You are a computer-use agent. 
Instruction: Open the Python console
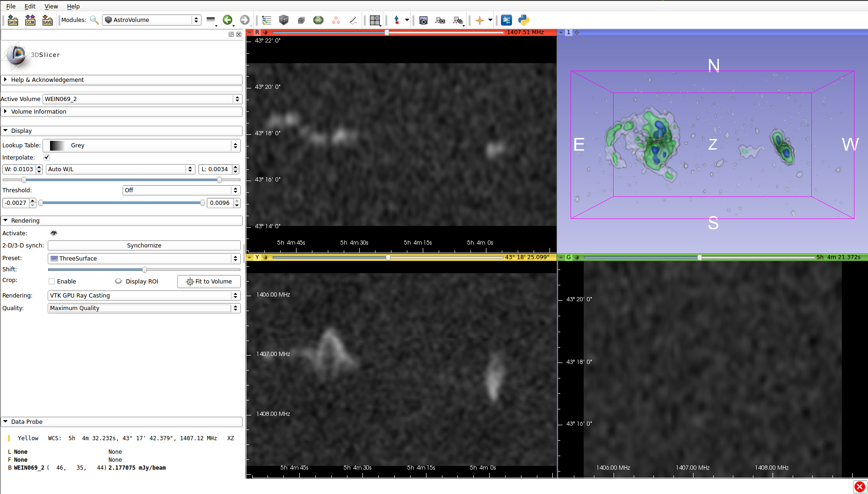tap(523, 20)
